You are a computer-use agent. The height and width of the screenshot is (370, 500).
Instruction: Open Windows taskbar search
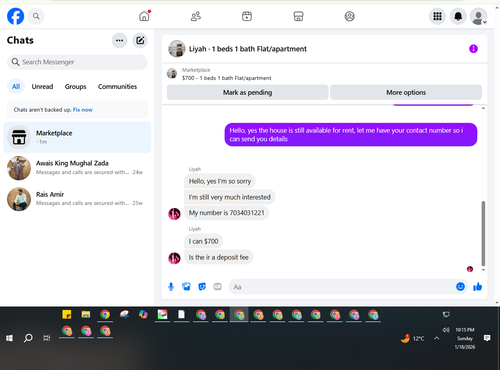click(28, 338)
